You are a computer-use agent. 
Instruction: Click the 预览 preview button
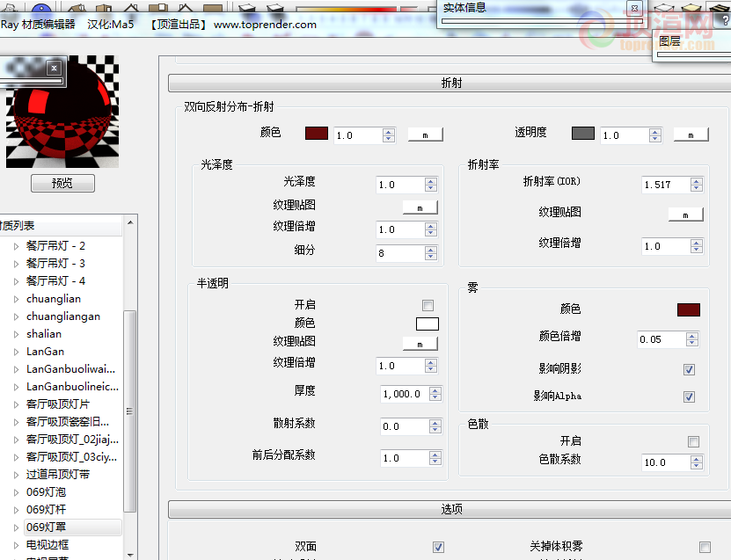(x=62, y=183)
